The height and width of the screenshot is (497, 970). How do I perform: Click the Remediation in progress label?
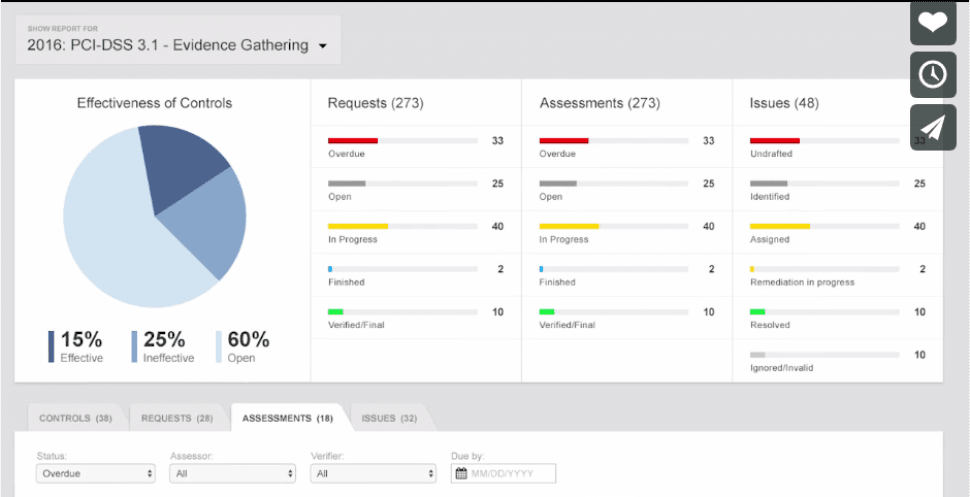(x=802, y=282)
